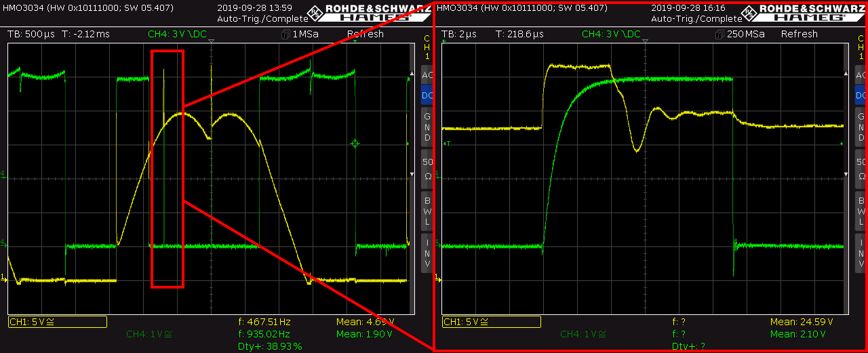Click the TB: 500 µs timebase readout
868x353 pixels.
click(31, 34)
